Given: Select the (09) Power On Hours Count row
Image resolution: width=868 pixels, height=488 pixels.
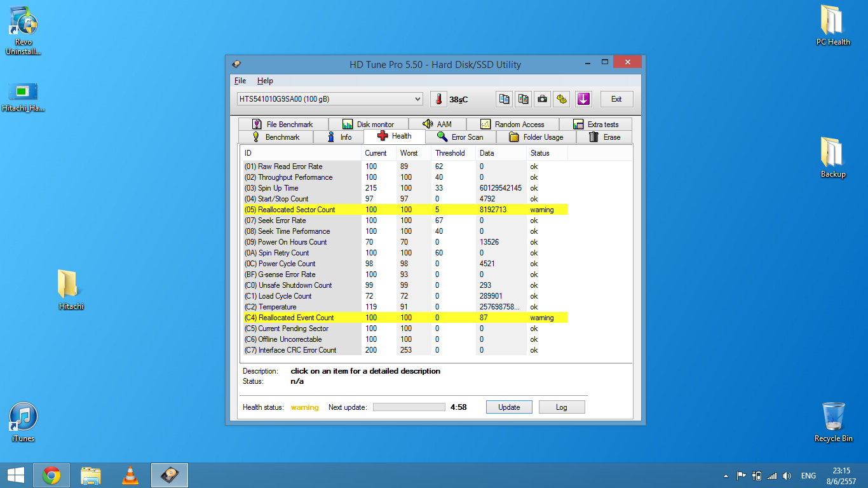Looking at the screenshot, I should click(x=404, y=242).
